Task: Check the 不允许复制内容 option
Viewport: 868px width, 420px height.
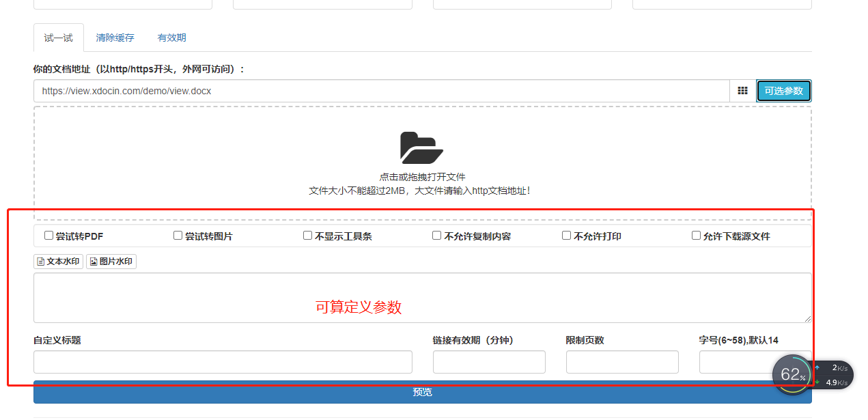Action: tap(436, 236)
